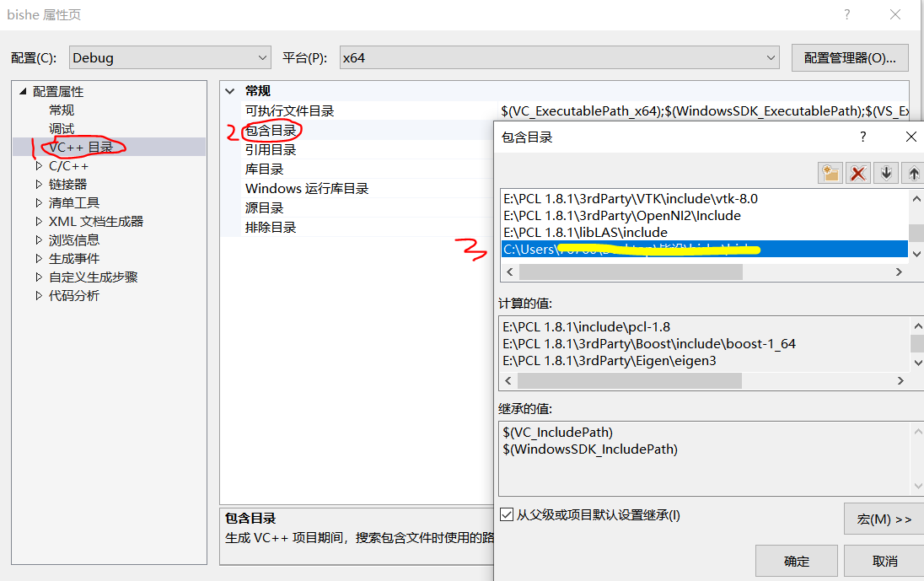924x581 pixels.
Task: Select the highlighted C:\Users include path
Action: point(632,249)
